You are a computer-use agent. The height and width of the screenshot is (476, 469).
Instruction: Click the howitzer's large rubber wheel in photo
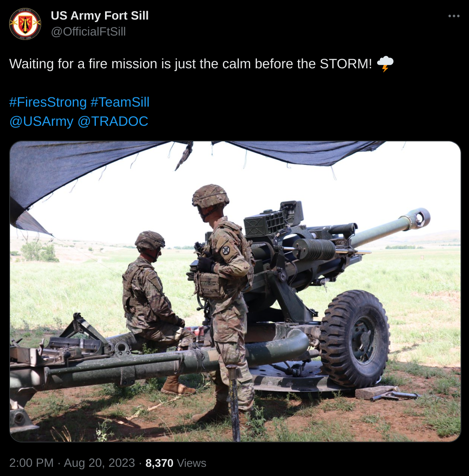pyautogui.click(x=355, y=339)
